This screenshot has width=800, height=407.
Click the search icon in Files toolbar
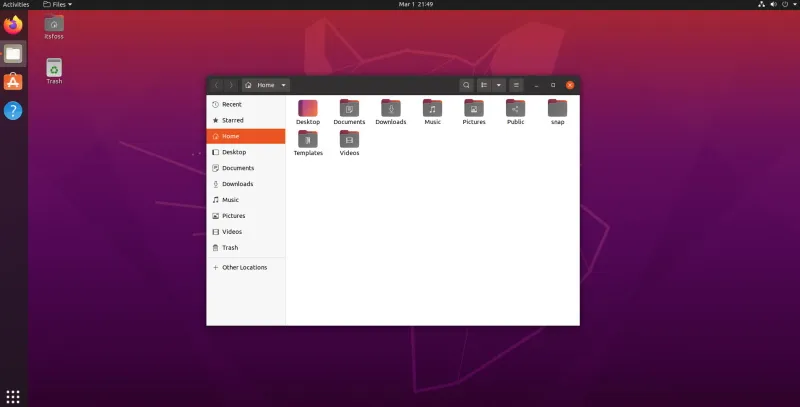466,85
